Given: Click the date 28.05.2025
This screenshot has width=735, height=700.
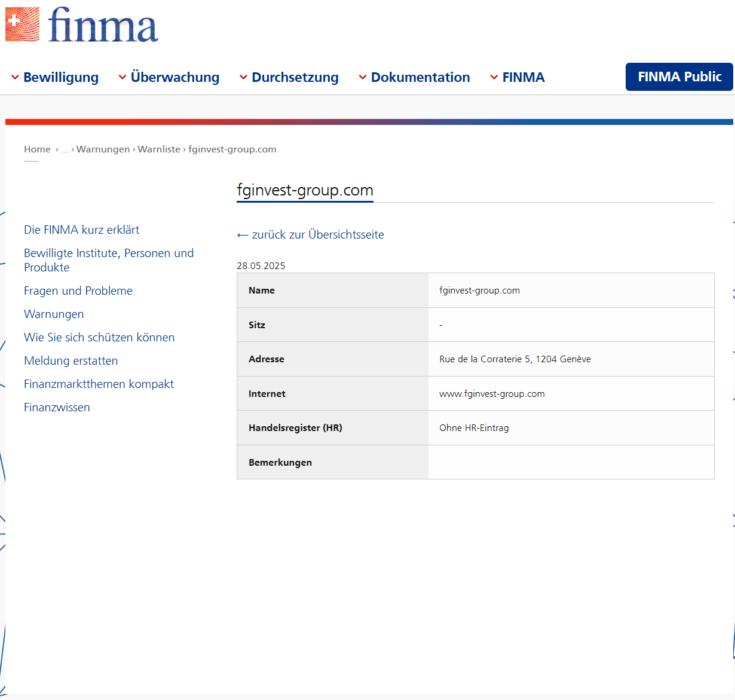Looking at the screenshot, I should [261, 266].
